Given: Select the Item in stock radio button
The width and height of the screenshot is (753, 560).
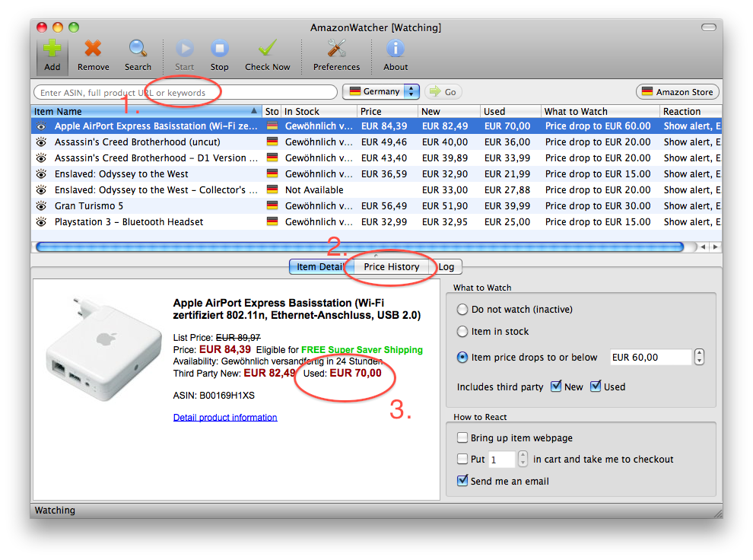Looking at the screenshot, I should pyautogui.click(x=462, y=332).
